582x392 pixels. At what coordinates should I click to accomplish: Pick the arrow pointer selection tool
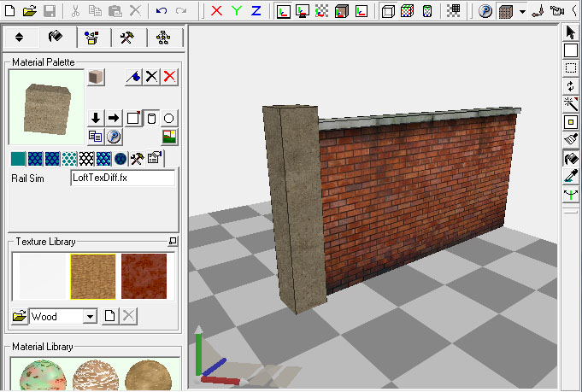[571, 32]
